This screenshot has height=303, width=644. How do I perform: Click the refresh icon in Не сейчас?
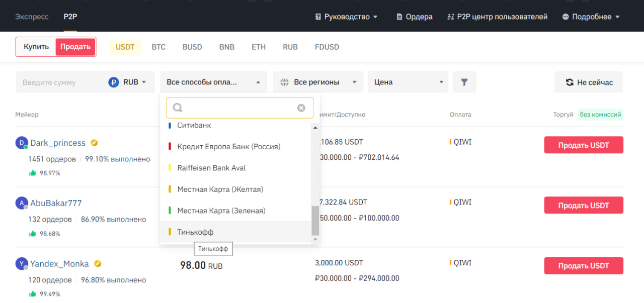(570, 82)
